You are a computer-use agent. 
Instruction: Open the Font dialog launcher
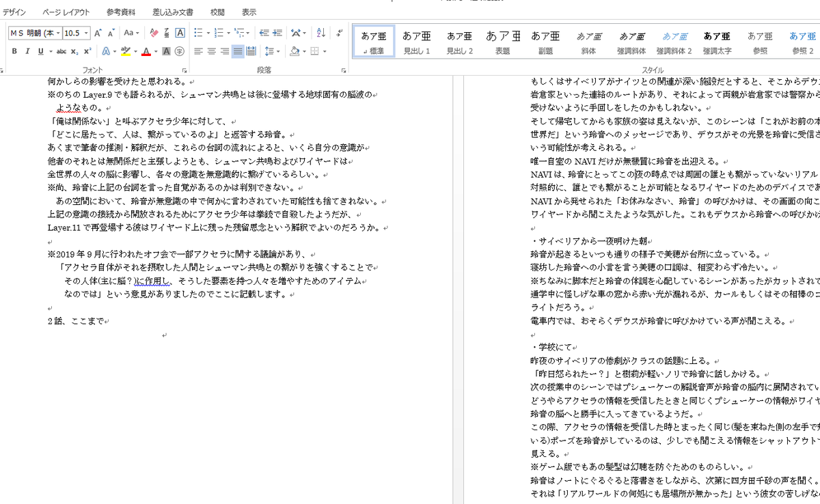click(x=185, y=70)
